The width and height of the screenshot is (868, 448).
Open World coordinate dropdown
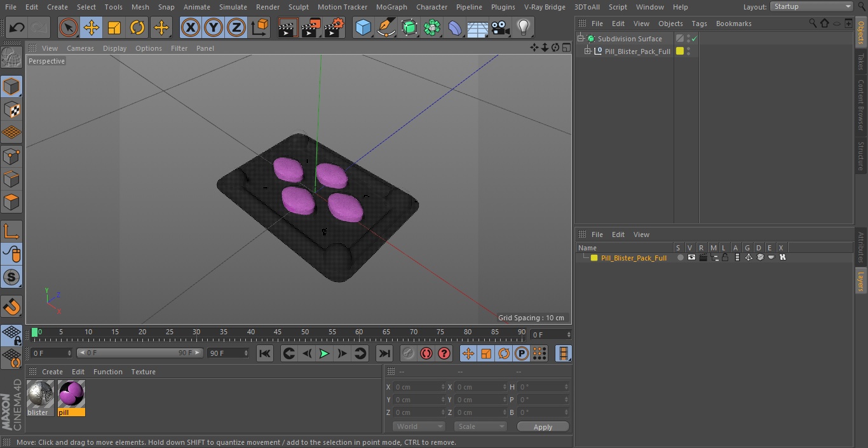coord(419,426)
